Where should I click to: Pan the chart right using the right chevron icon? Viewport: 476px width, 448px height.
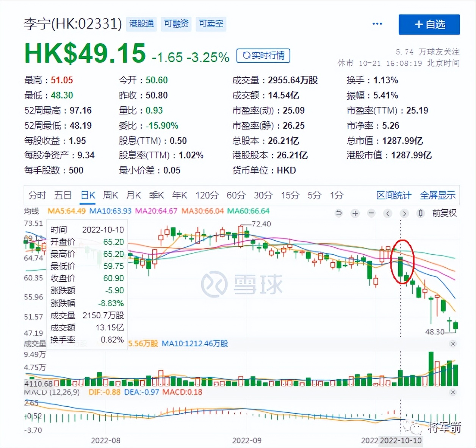point(404,213)
